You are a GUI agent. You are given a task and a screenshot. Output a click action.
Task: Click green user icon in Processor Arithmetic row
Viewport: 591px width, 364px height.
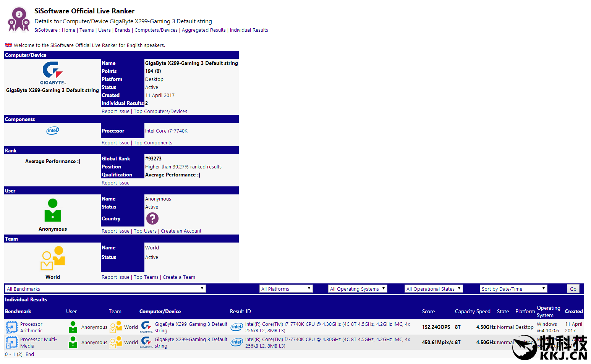point(73,327)
